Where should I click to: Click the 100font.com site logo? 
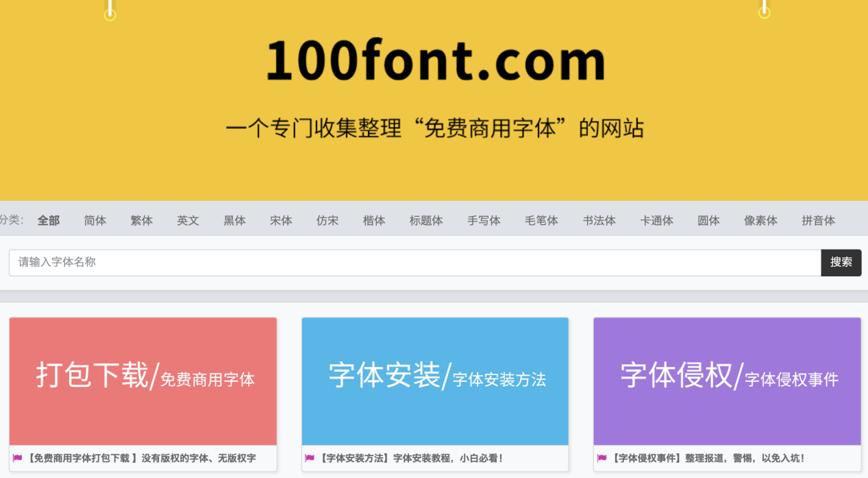click(x=436, y=61)
